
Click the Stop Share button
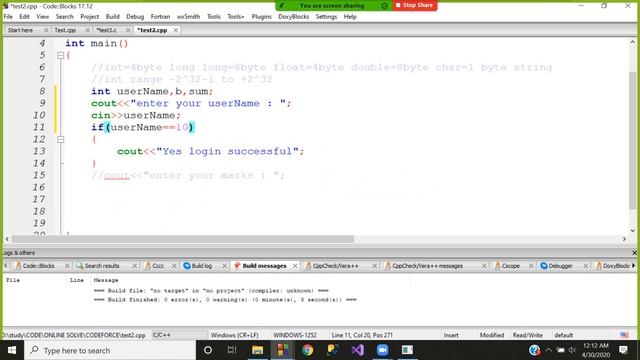pyautogui.click(x=414, y=5)
